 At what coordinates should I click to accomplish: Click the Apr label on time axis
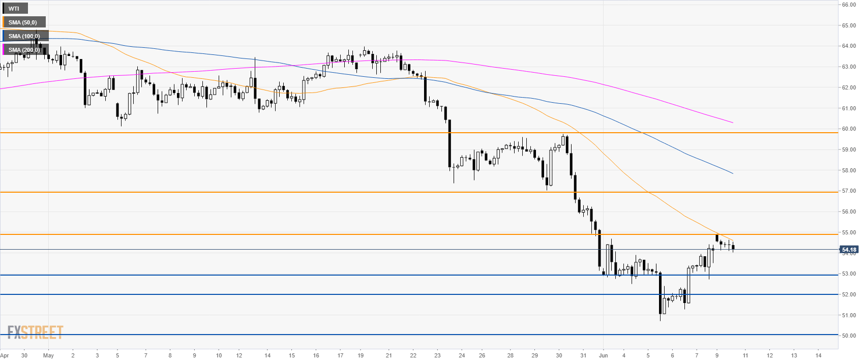[5, 355]
